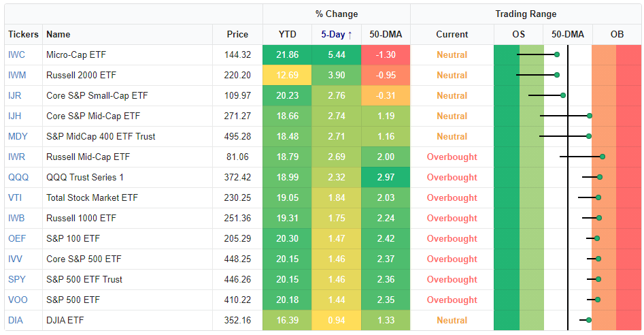Click the yellow 12.69 YTD cell
Image resolution: width=644 pixels, height=335 pixels.
(x=287, y=75)
